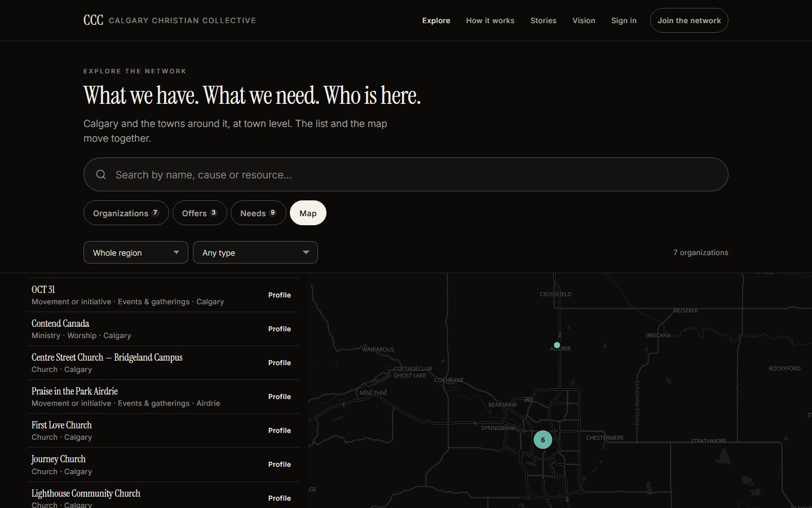
Task: Select the Contend Canada listing title
Action: pos(60,323)
